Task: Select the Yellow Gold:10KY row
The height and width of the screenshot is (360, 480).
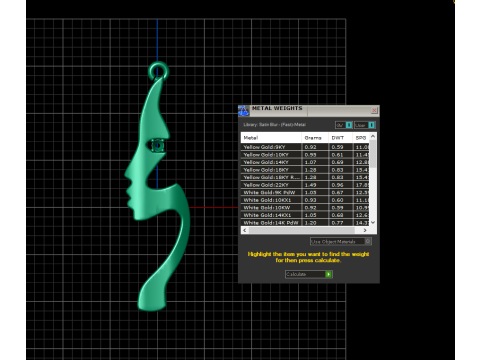Action: 305,155
